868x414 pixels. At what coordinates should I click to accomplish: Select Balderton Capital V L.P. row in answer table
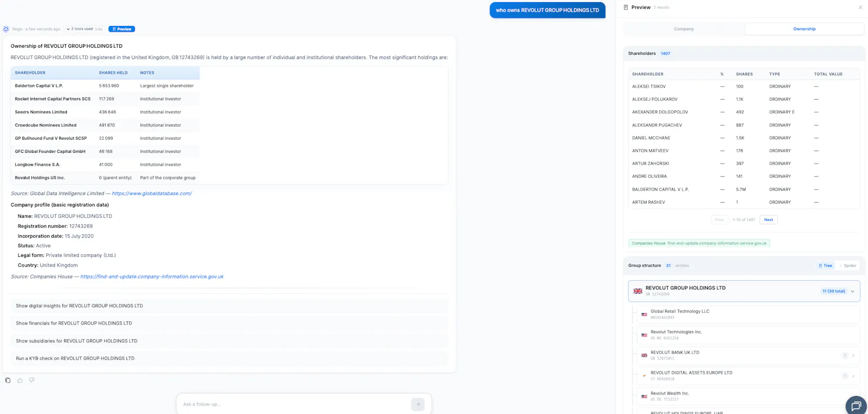click(x=105, y=86)
